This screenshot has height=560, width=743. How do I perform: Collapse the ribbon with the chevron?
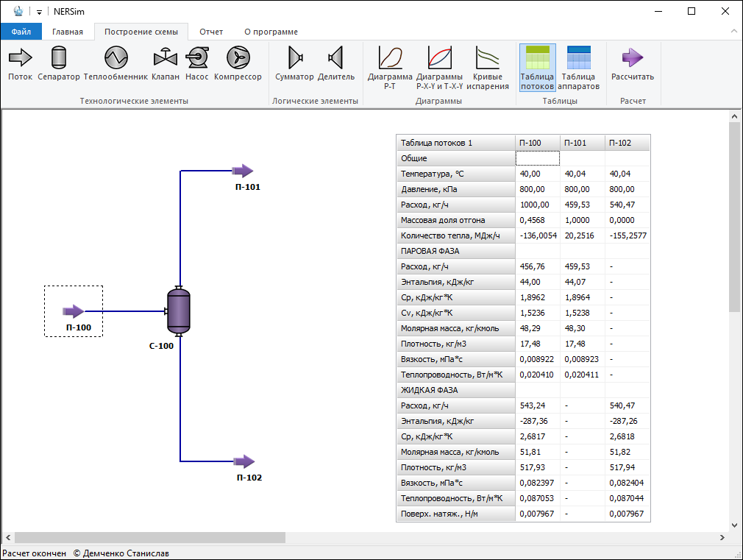[x=733, y=32]
